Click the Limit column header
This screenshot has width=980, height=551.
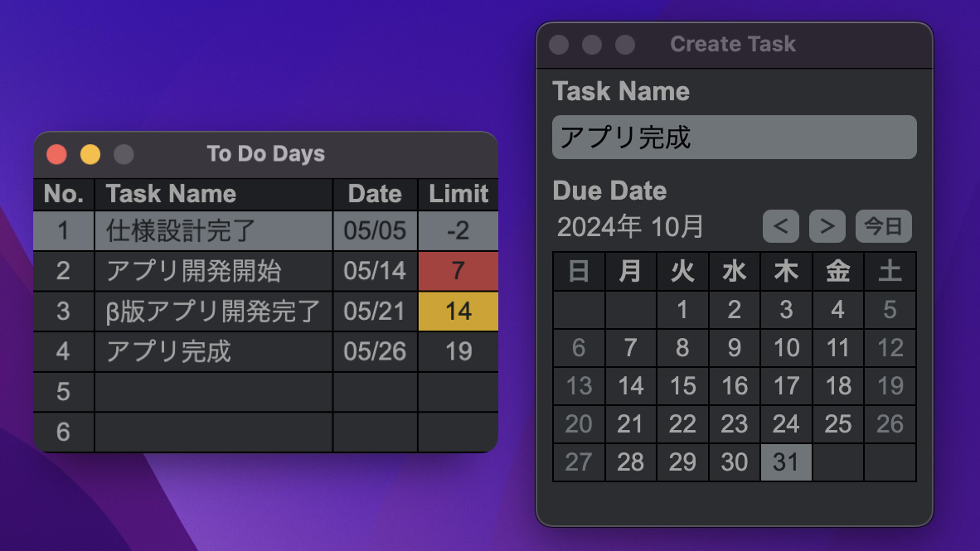click(x=458, y=194)
